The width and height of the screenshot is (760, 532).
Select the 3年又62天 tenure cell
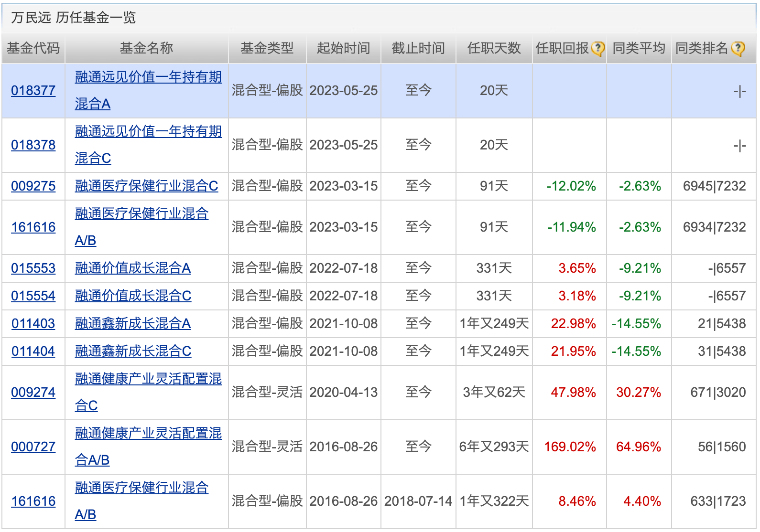tap(494, 392)
